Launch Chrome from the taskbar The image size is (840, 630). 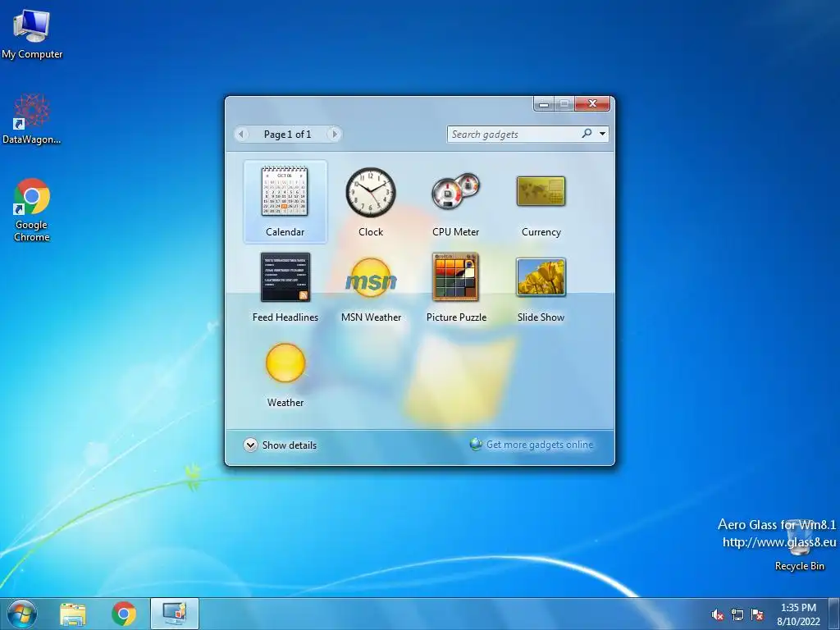click(x=124, y=614)
